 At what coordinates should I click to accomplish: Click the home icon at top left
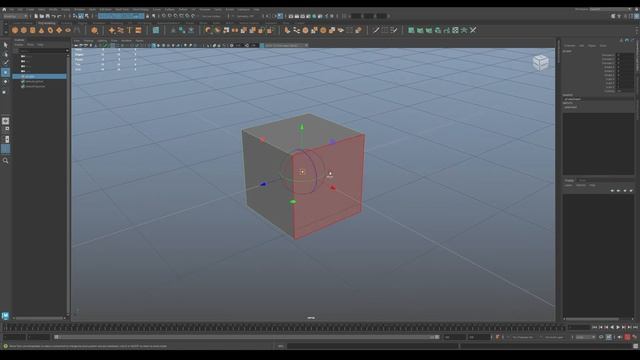(4, 9)
